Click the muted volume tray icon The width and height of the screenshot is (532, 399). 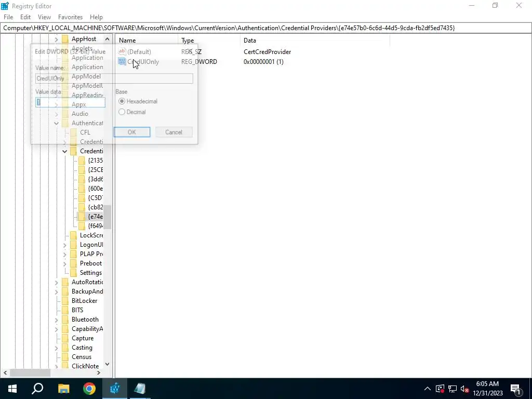coord(465,389)
